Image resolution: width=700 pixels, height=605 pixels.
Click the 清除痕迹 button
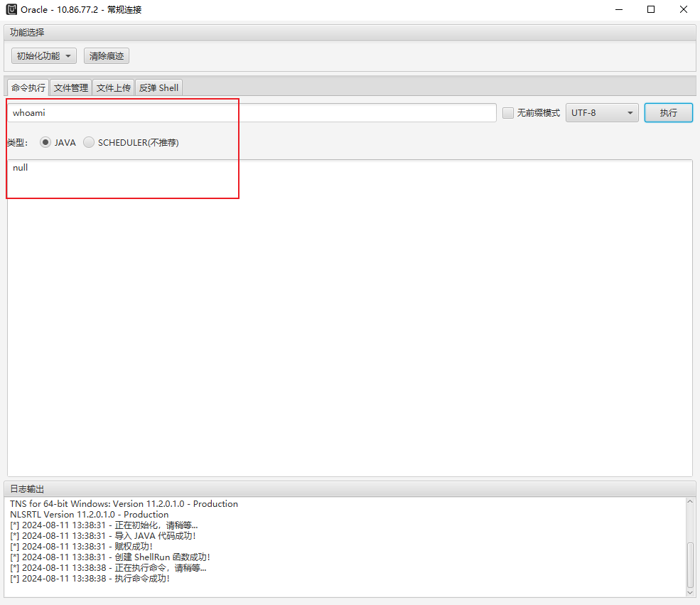[x=107, y=56]
